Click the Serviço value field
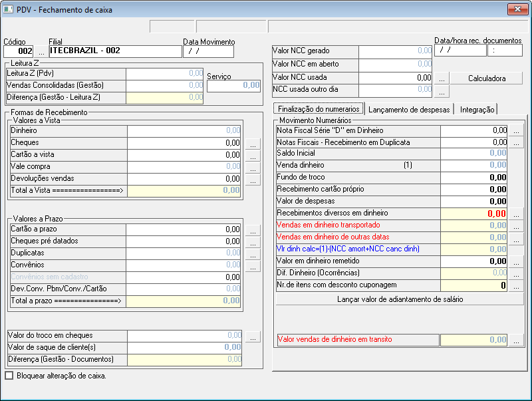The width and height of the screenshot is (532, 401). coord(234,86)
